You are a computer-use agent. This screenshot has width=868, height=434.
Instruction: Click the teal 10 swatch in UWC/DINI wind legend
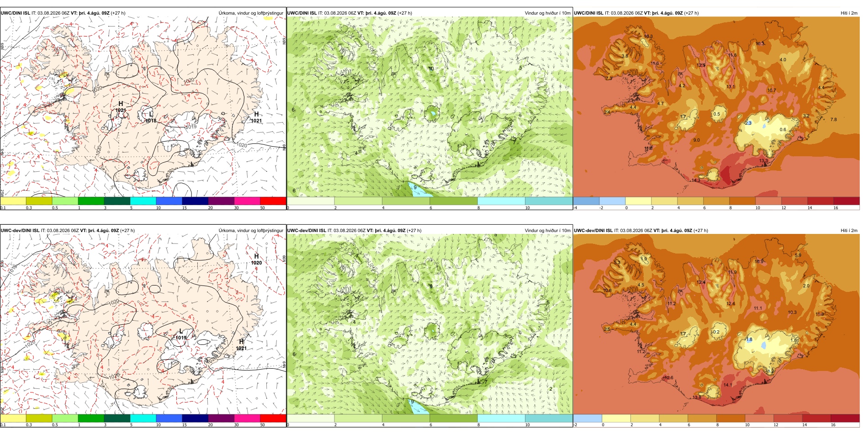(x=549, y=201)
